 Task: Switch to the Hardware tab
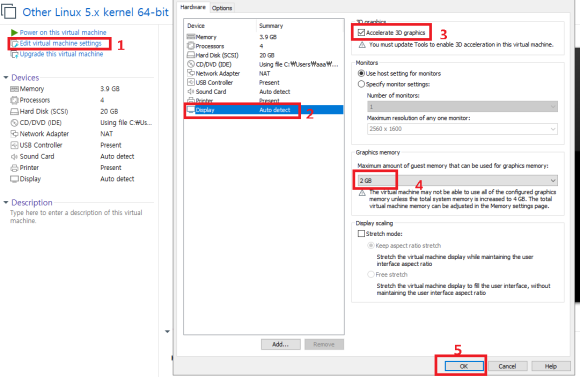tap(193, 7)
